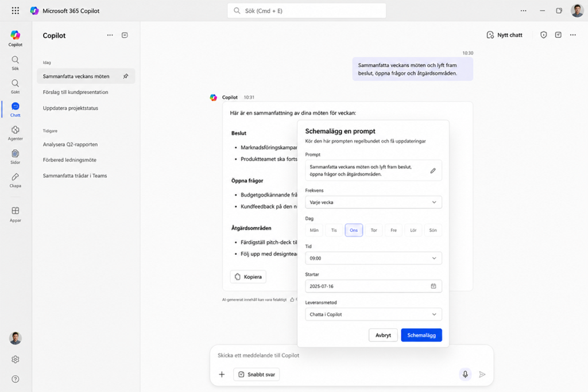Unpin the Sammanfatta veckans möten chat
Viewport: 588px width, 392px height.
[x=126, y=76]
